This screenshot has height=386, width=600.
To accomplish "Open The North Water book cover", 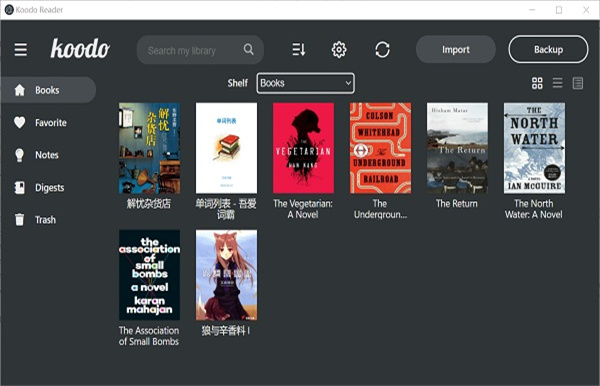I will (534, 148).
